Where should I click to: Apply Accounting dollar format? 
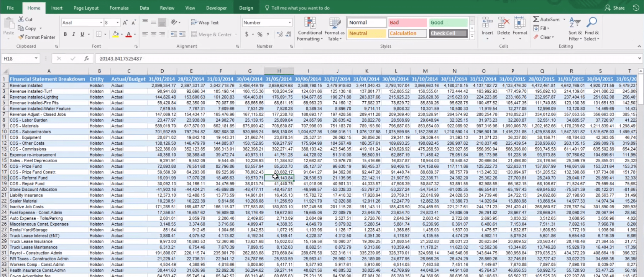(246, 34)
